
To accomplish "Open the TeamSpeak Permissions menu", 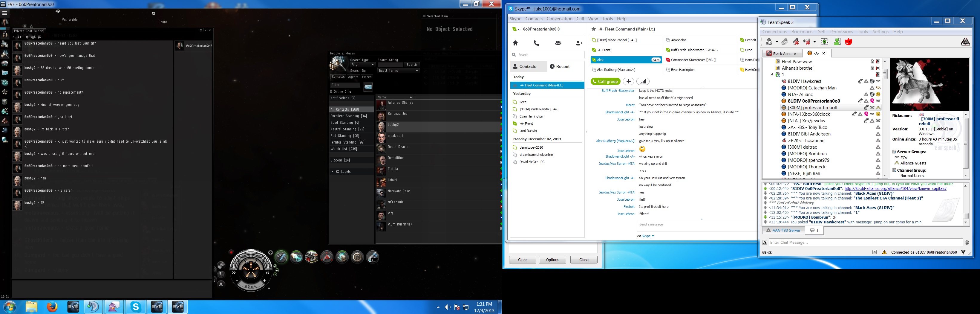I will (841, 32).
